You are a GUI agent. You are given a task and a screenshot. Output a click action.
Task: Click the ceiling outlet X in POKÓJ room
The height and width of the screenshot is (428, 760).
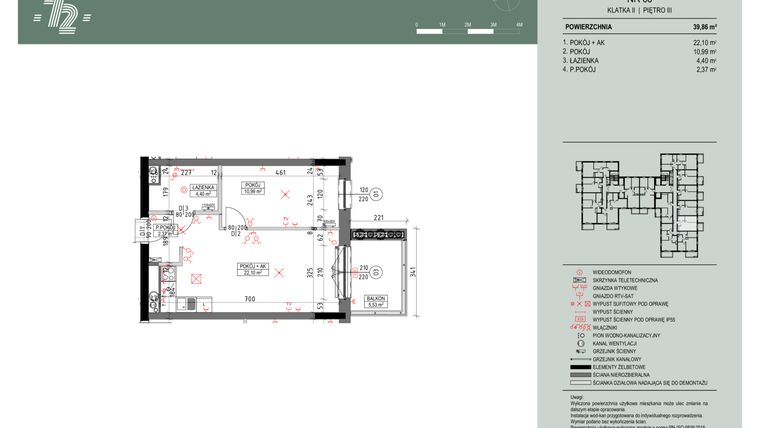(285, 194)
